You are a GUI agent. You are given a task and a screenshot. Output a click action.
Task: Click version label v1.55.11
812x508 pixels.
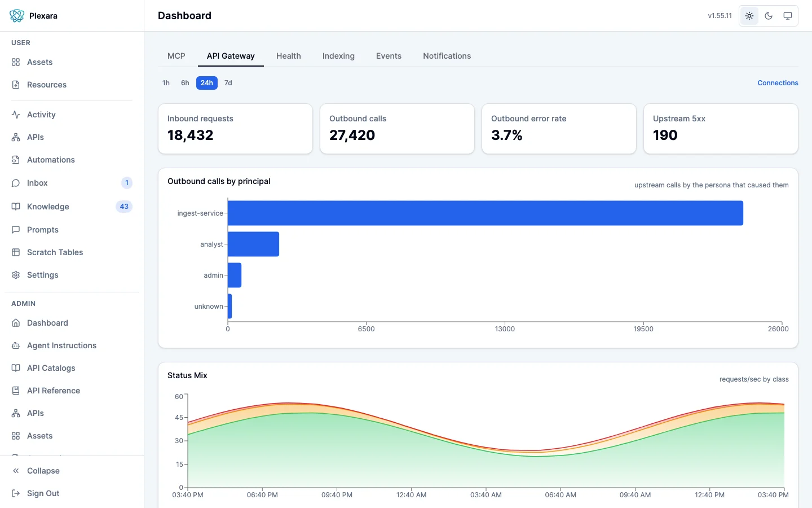click(x=720, y=16)
